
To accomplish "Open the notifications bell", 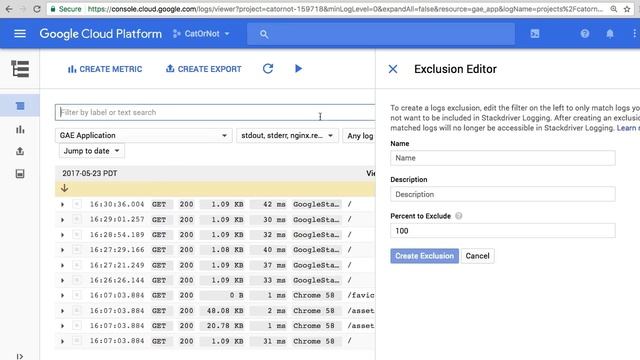I will (x=609, y=34).
